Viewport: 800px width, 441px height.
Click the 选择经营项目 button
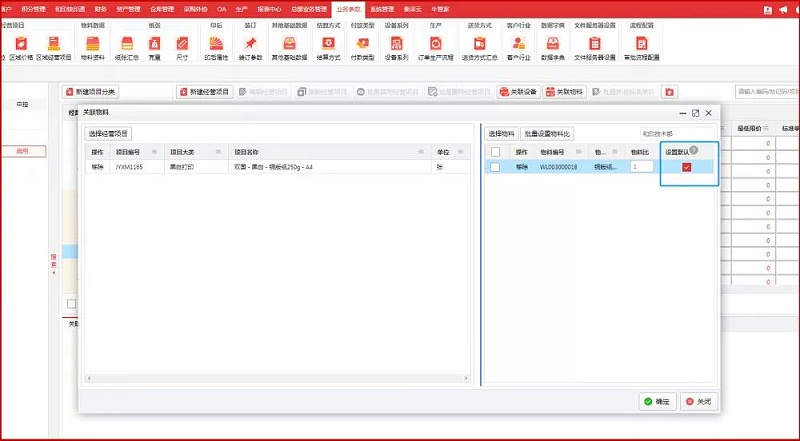pyautogui.click(x=108, y=133)
